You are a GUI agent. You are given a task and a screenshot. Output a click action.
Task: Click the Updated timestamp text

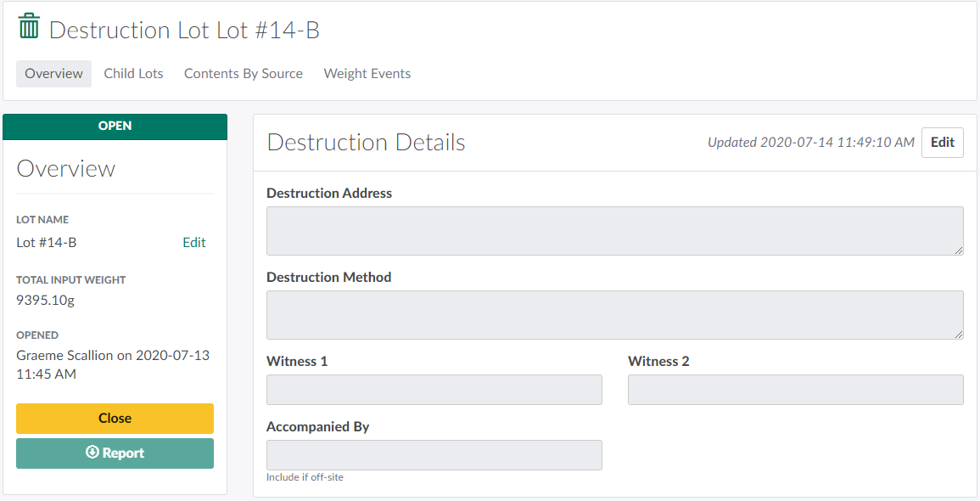[811, 143]
